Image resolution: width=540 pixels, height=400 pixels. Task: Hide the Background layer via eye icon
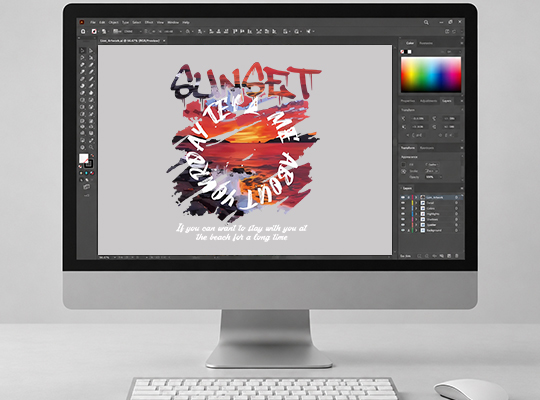coord(403,230)
